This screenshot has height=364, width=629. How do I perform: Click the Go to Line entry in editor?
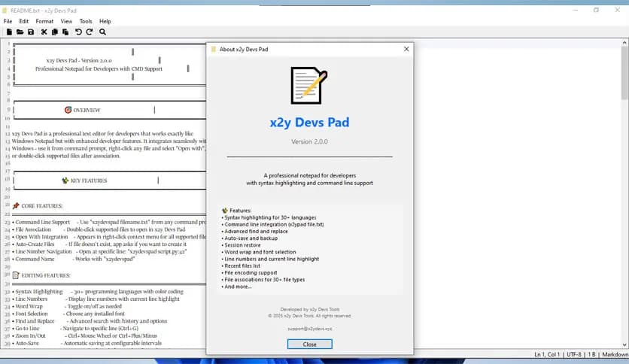tap(75, 329)
